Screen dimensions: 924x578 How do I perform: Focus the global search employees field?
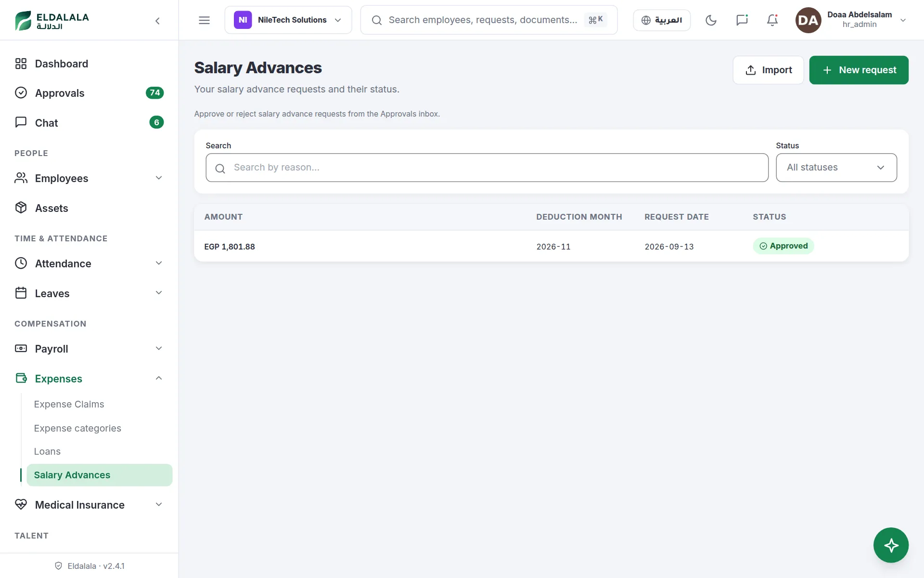488,20
